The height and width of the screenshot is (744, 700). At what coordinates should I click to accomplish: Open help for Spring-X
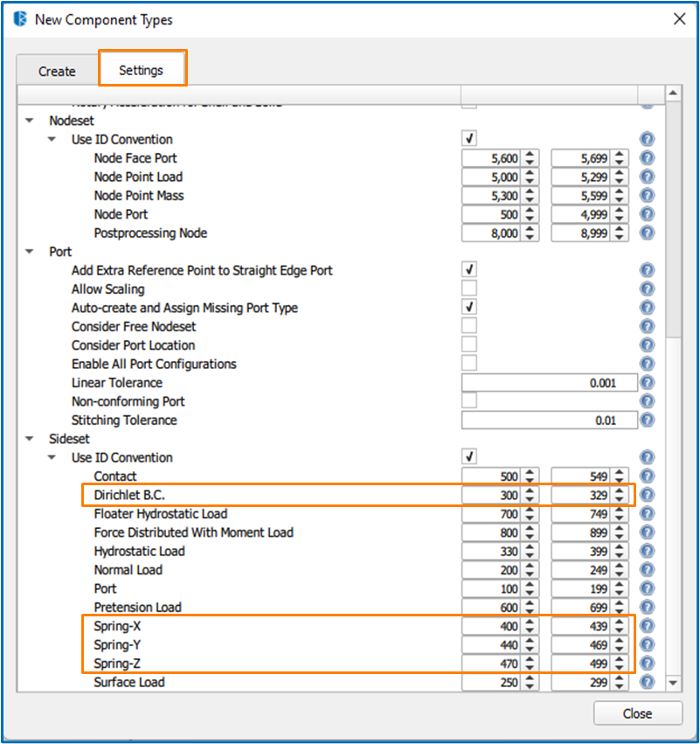[647, 626]
